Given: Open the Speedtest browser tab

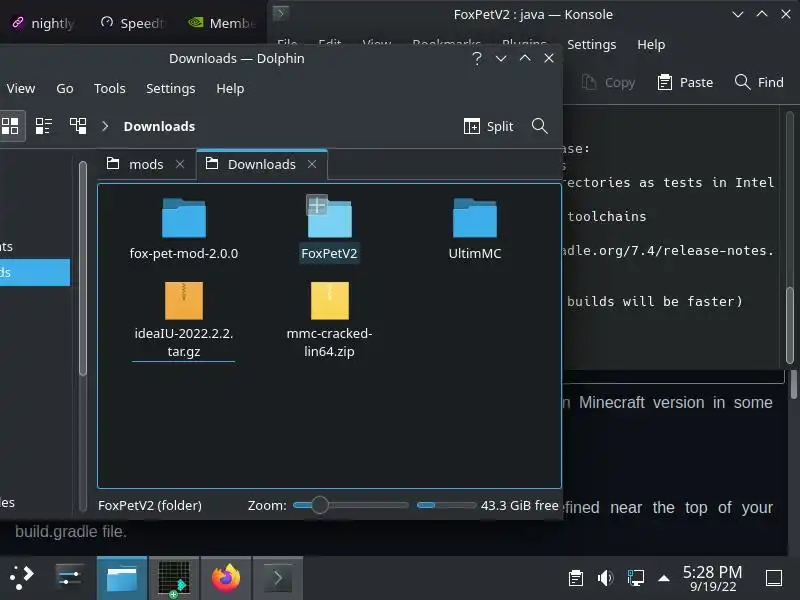Looking at the screenshot, I should pos(132,23).
